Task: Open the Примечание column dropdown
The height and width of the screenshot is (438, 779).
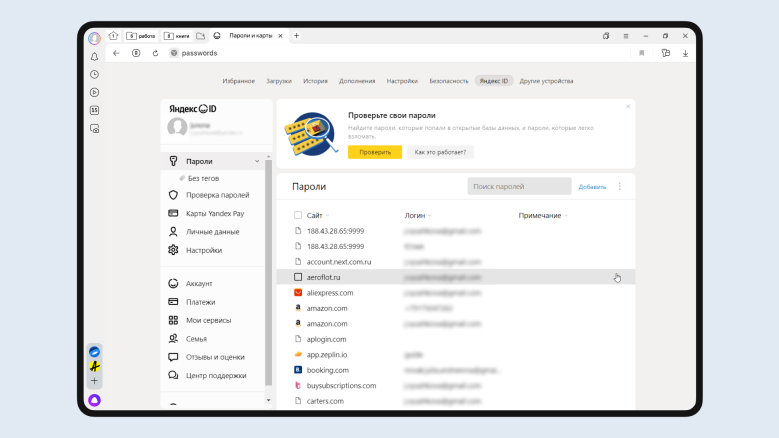Action: [x=543, y=215]
